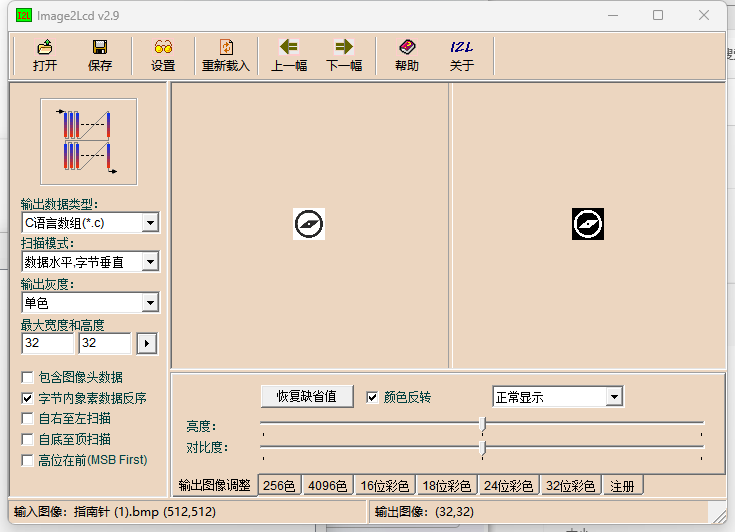
Task: Minimize the Image2Lcd window
Action: coord(613,15)
